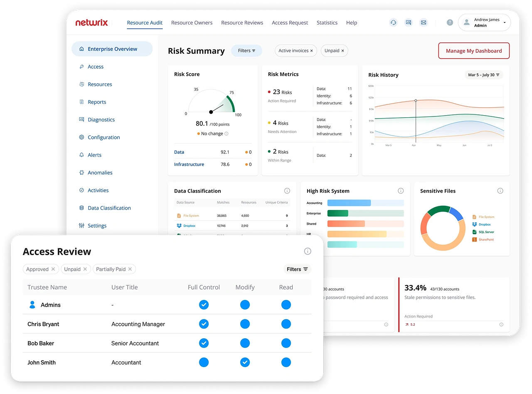Click the info icon on Sensitive Files card

(x=500, y=191)
